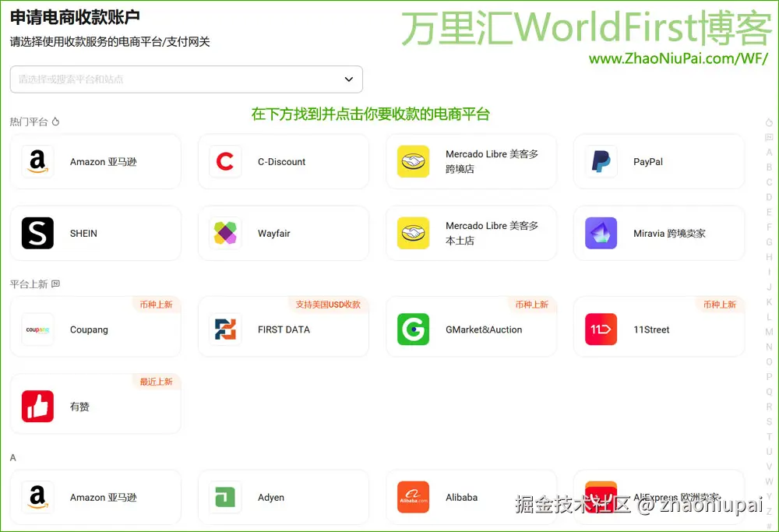Choose the FIRST DATA logo
The height and width of the screenshot is (532, 779).
225,329
